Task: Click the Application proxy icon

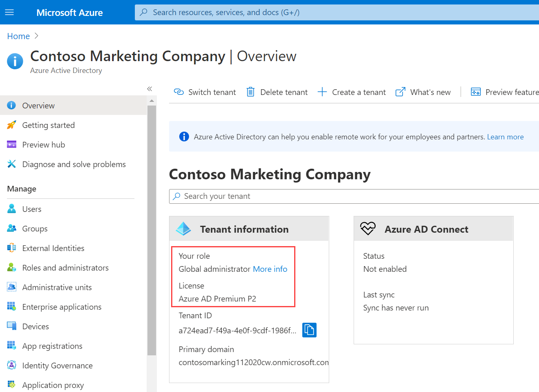Action: [x=11, y=385]
